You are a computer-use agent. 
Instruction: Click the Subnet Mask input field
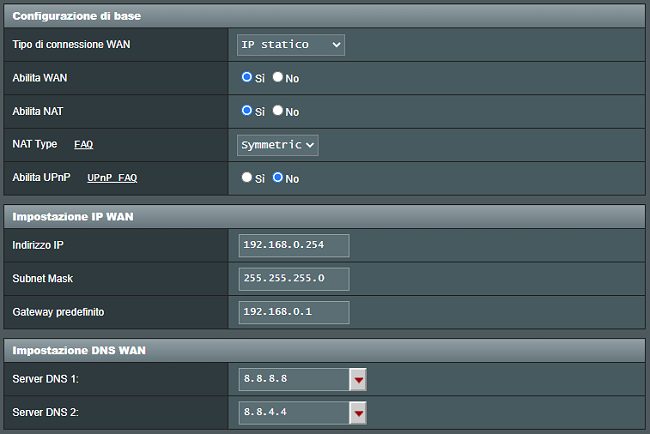point(294,279)
